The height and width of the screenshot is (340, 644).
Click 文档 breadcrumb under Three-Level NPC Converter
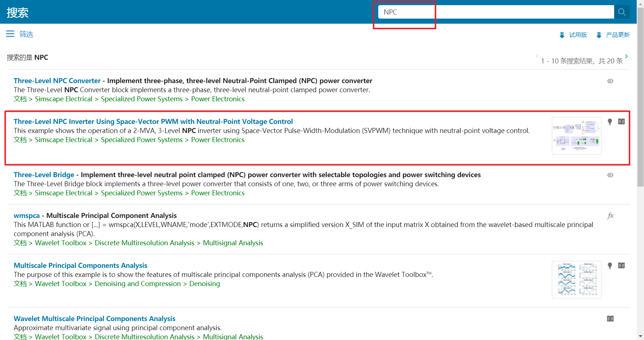20,99
